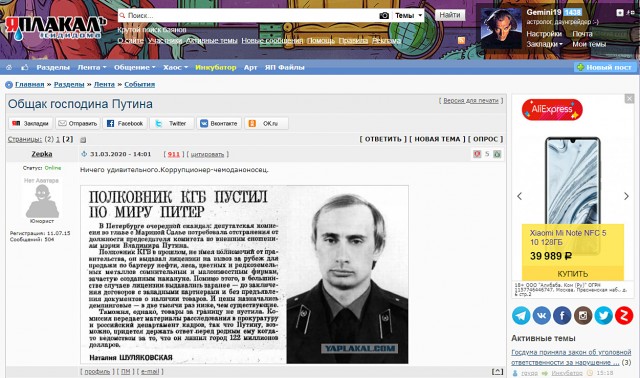Open the Zepka username link
This screenshot has height=378, width=640.
[42, 154]
